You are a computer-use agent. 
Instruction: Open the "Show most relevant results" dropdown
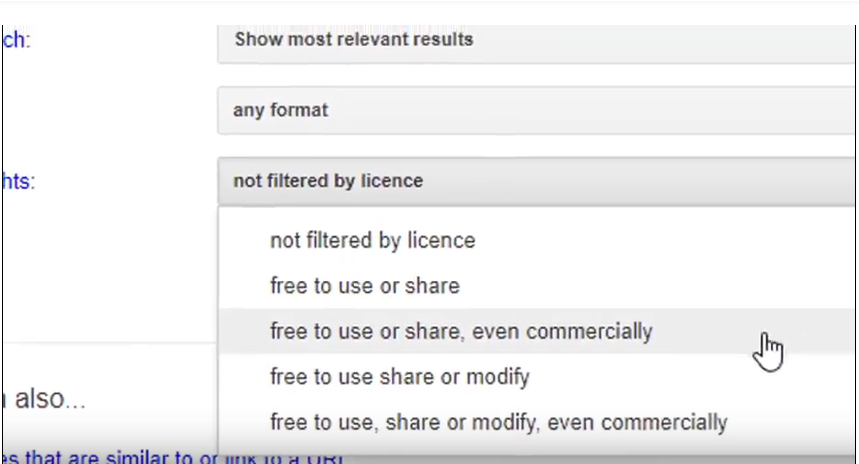(x=535, y=40)
